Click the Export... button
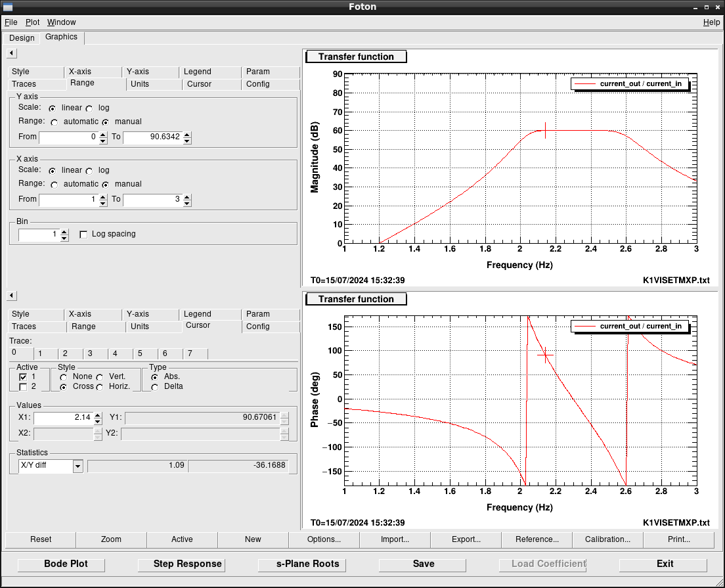 (x=466, y=539)
